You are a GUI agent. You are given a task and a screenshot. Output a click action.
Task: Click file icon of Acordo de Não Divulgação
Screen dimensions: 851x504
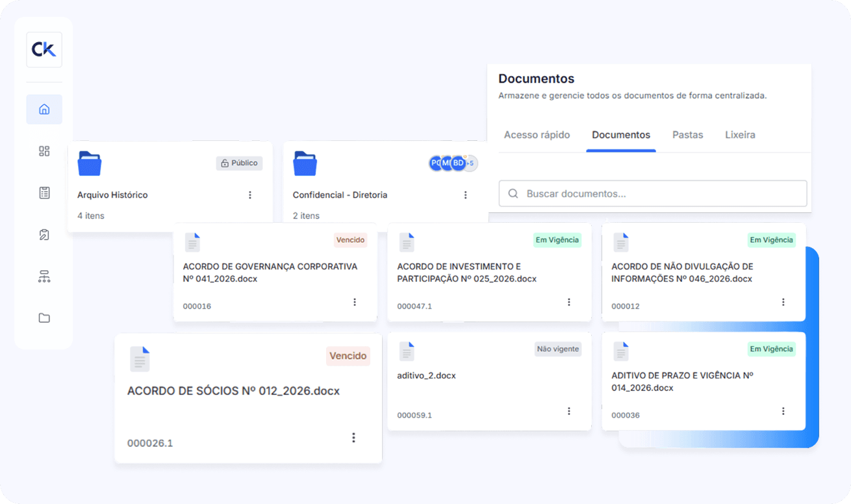pos(621,242)
